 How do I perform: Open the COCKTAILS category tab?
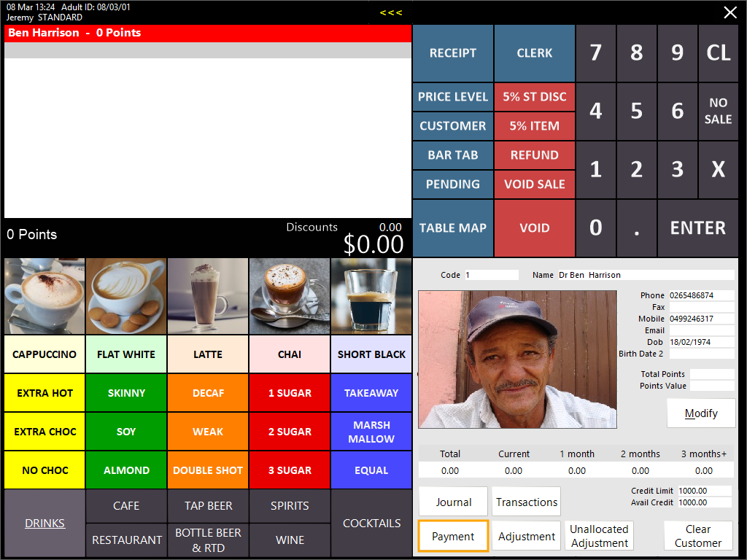point(371,523)
